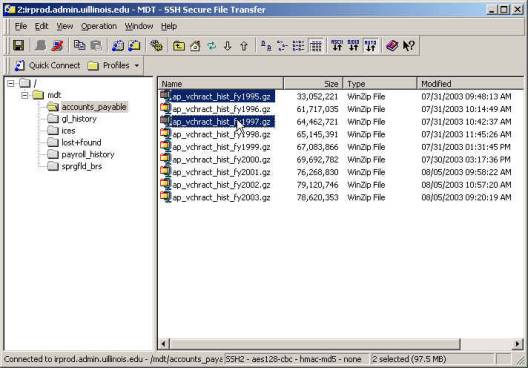
Task: Switch to large icons view
Action: point(266,45)
